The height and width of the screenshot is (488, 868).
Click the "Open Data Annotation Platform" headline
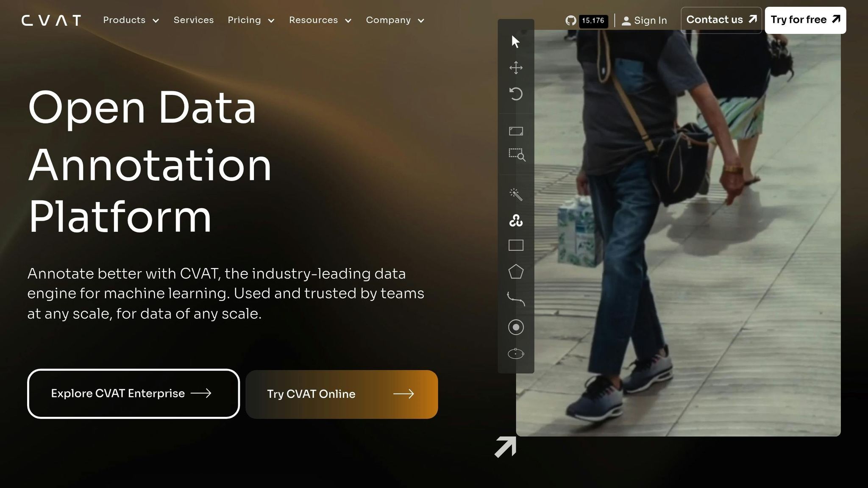[x=150, y=161]
